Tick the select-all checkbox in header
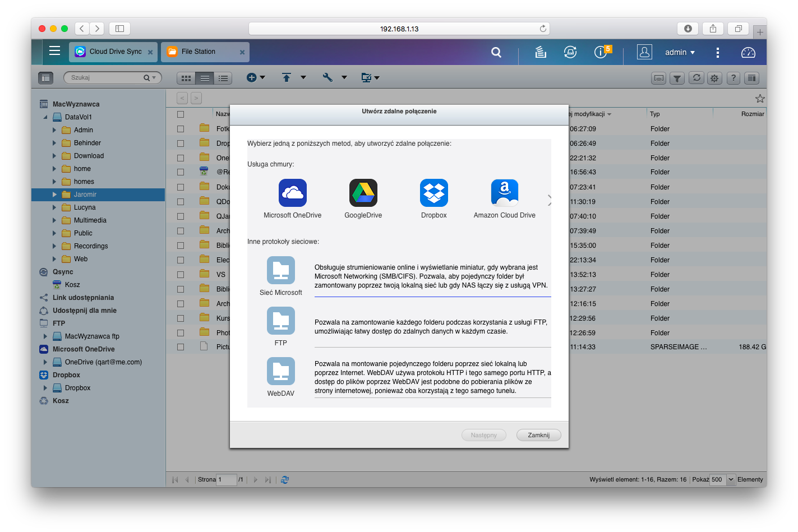The image size is (798, 532). coord(181,114)
